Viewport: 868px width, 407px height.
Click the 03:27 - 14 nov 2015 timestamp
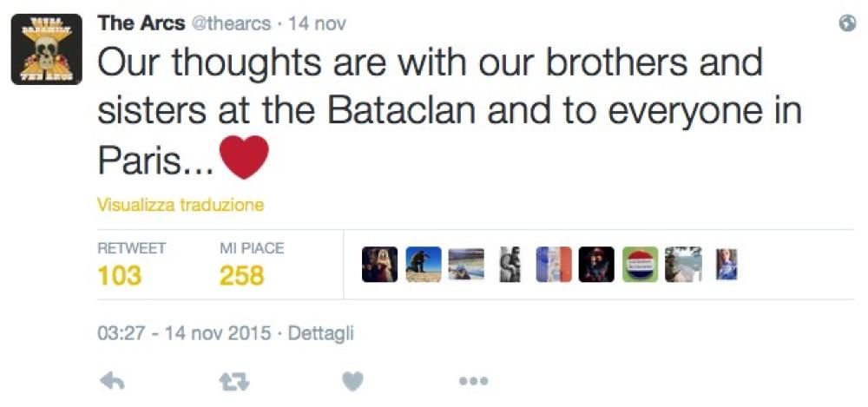click(186, 333)
